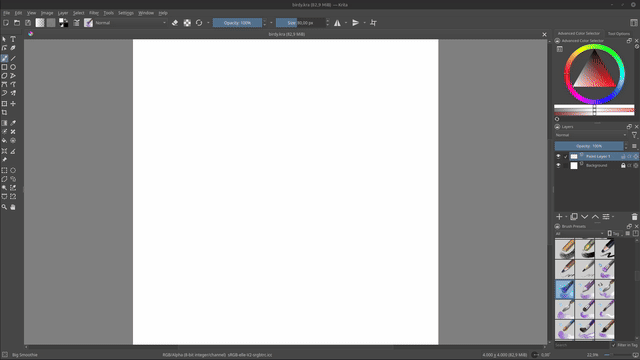Toggle lock on the Background layer

(x=623, y=165)
